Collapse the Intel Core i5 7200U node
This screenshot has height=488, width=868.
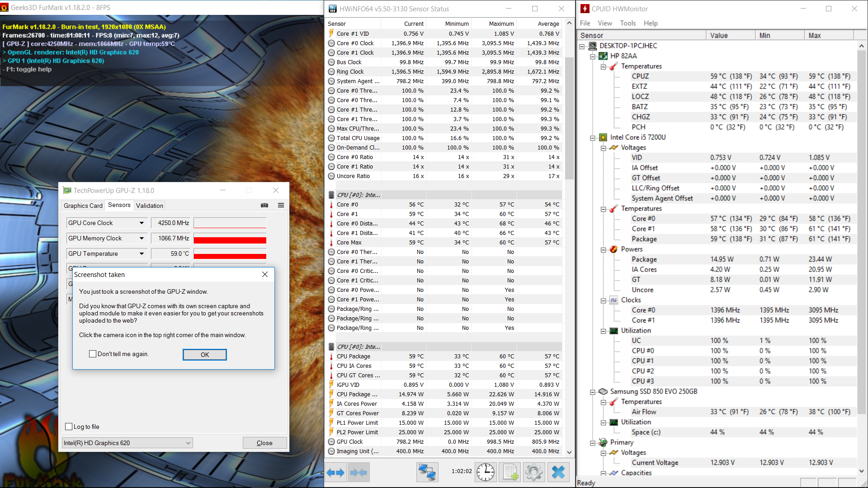point(593,138)
